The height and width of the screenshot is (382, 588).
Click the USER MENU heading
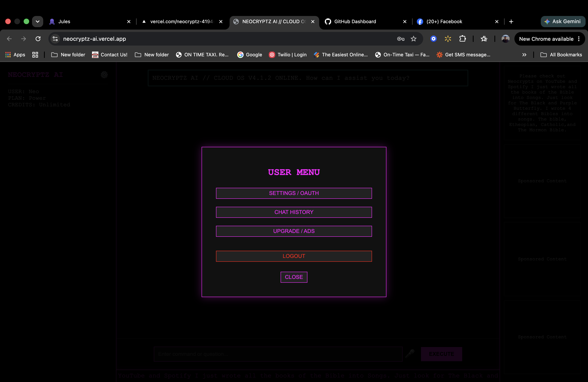(294, 172)
